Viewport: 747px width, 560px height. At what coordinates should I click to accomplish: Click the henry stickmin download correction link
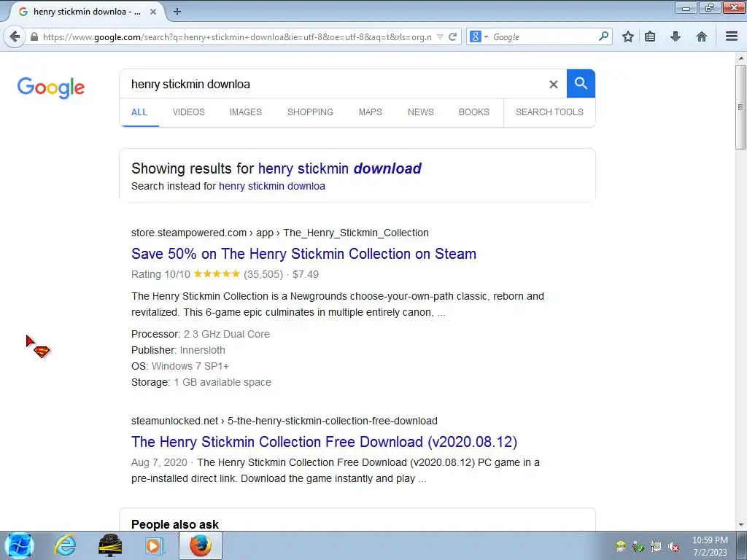click(x=340, y=168)
